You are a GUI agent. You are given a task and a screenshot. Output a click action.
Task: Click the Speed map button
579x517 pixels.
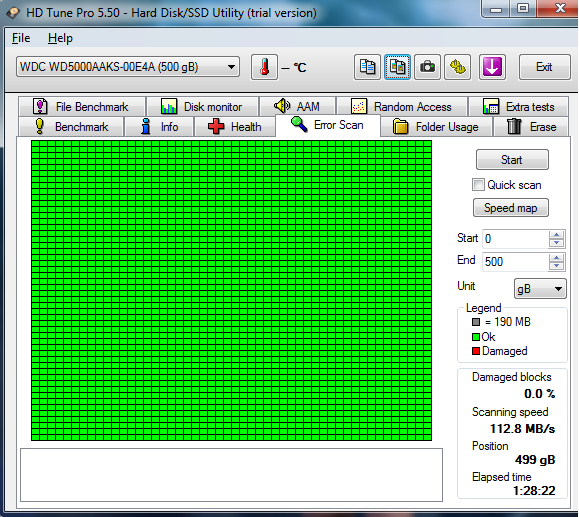tap(510, 208)
